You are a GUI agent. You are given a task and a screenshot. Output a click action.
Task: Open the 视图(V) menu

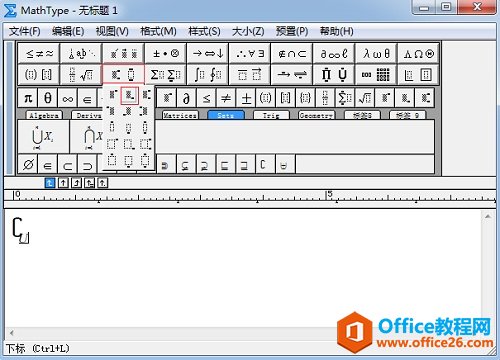(x=112, y=31)
